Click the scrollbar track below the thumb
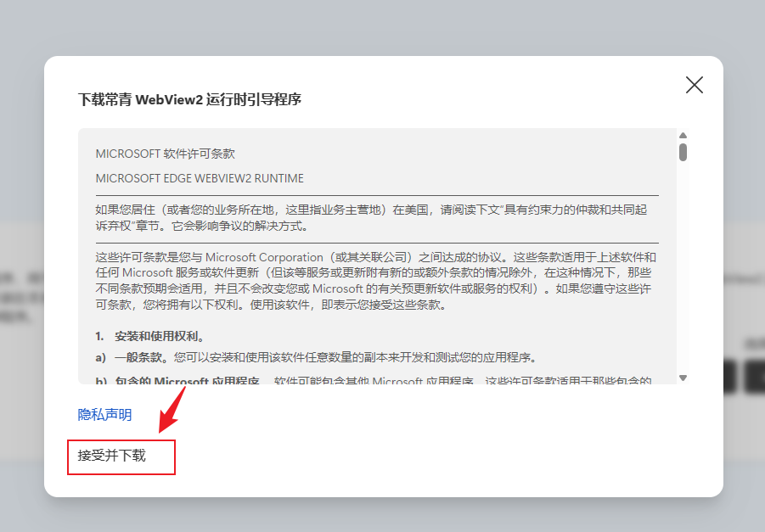The height and width of the screenshot is (532, 765). [683, 272]
